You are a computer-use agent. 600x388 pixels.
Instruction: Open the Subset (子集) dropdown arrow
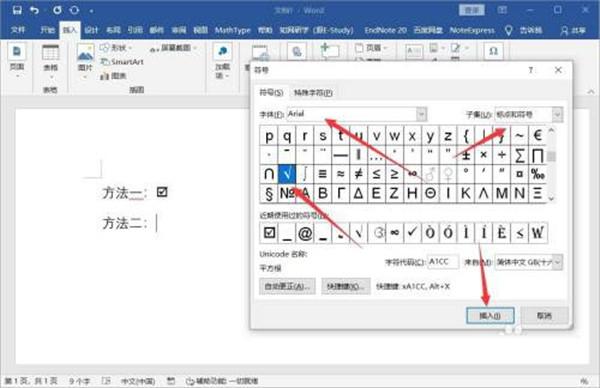click(557, 114)
